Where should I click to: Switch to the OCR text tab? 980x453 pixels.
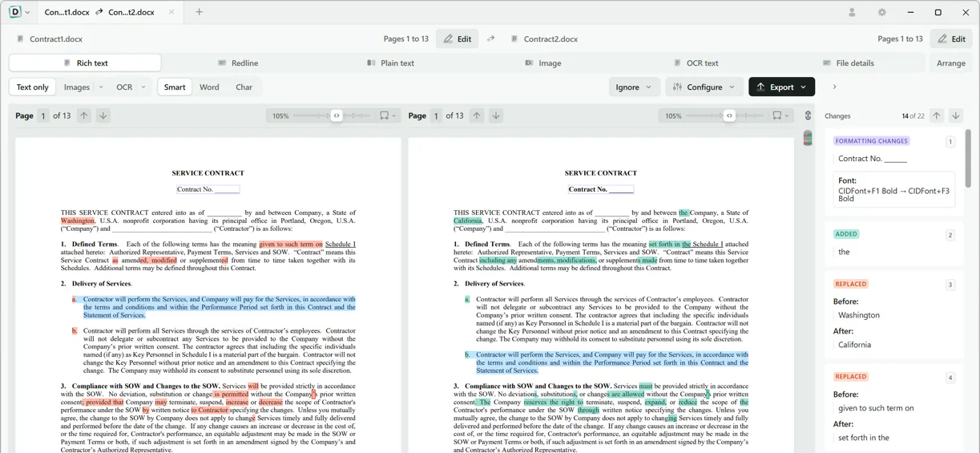click(696, 63)
